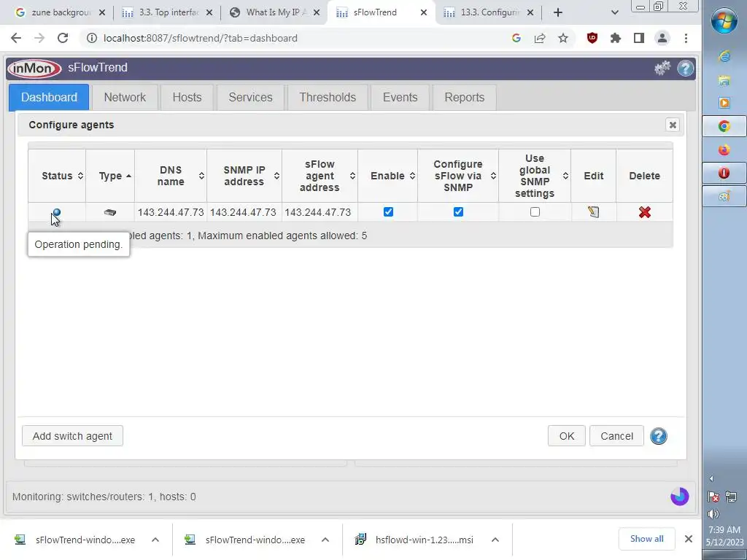This screenshot has height=560, width=747.
Task: Open Chrome three-dot menu
Action: click(686, 38)
